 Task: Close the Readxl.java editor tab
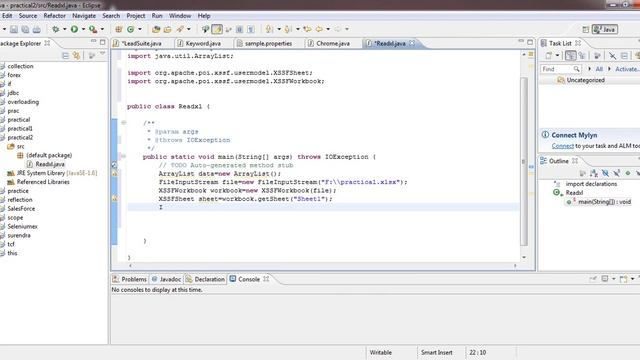click(412, 42)
